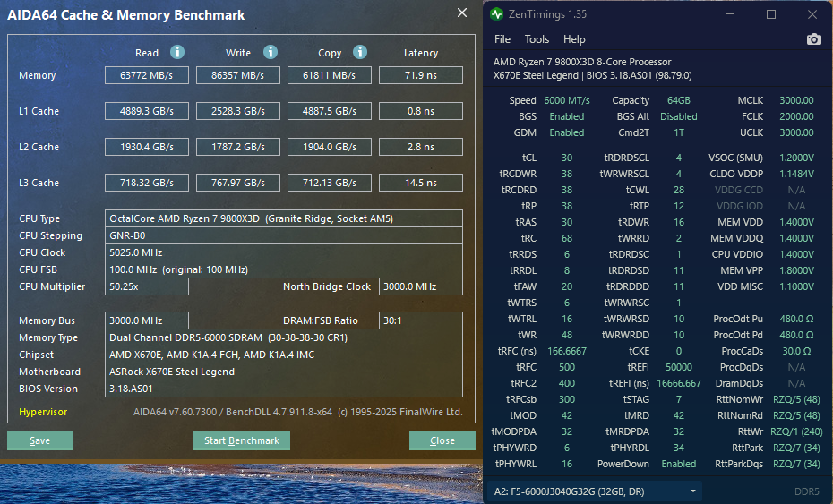
Task: Close the ZenTimings window
Action: [x=812, y=14]
